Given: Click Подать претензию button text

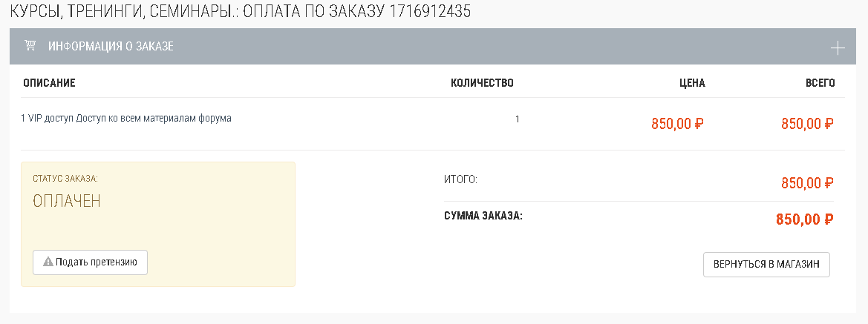Looking at the screenshot, I should point(97,262).
